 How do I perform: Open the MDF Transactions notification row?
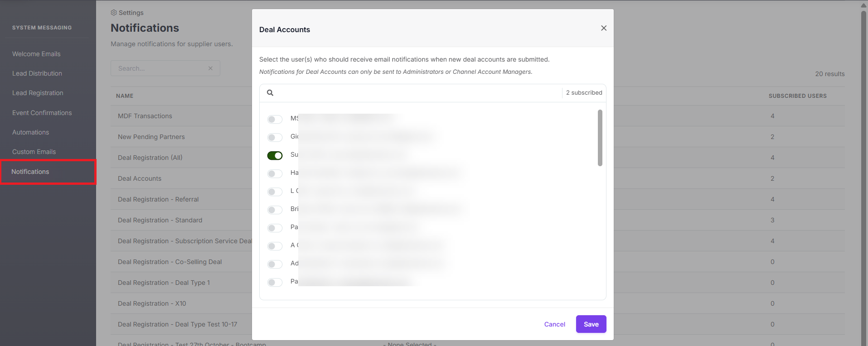(x=145, y=116)
